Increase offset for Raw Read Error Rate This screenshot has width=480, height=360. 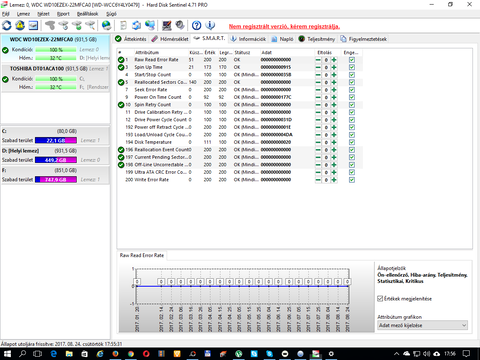334,60
